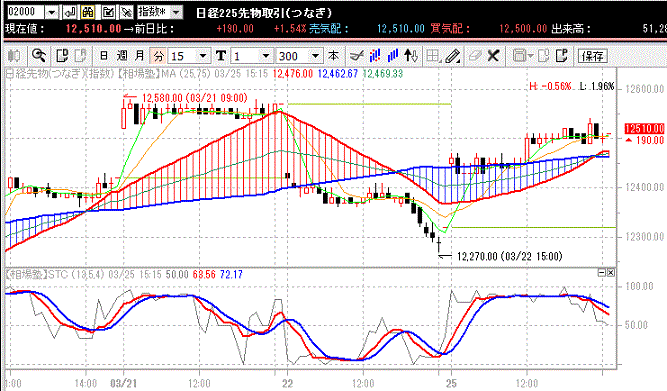Open the 15-minute interval dropdown
This screenshot has height=391, width=667.
click(x=203, y=56)
